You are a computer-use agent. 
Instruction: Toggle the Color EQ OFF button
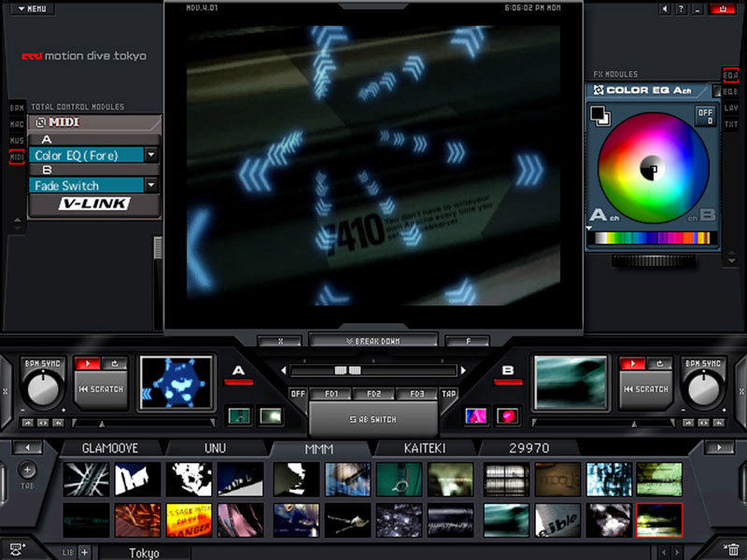(x=705, y=116)
